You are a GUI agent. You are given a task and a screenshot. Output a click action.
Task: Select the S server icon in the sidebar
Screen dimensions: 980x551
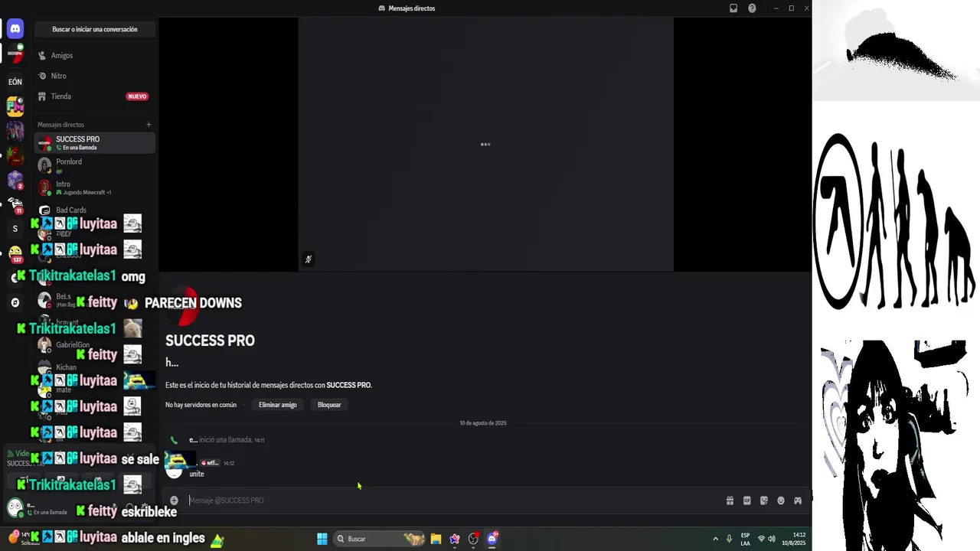click(x=15, y=229)
